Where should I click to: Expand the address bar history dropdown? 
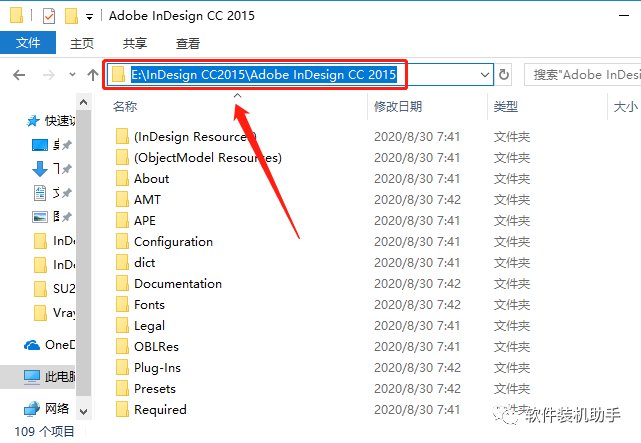pos(485,75)
